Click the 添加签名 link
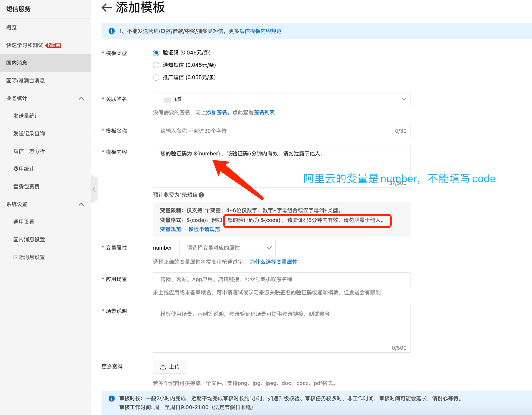532x415 pixels. click(x=216, y=112)
